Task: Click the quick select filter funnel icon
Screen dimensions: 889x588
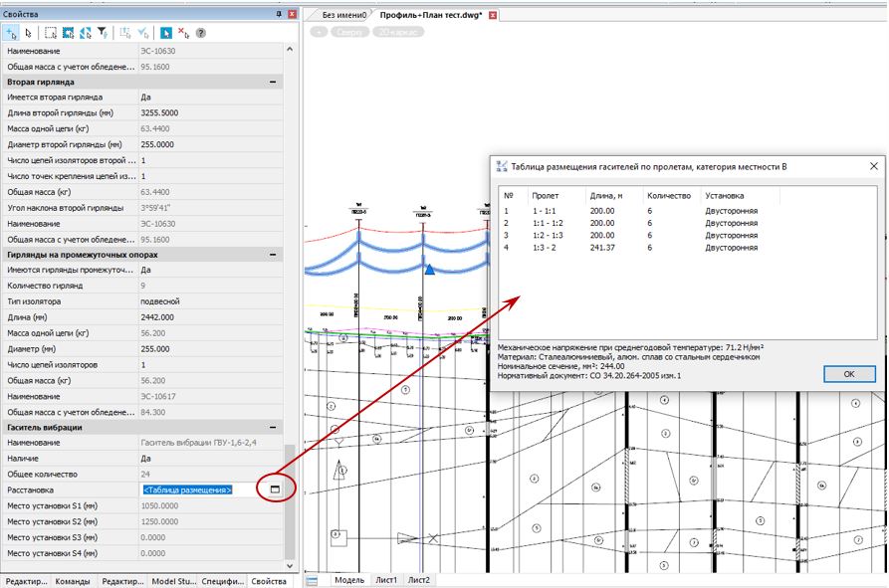Action: tap(103, 33)
